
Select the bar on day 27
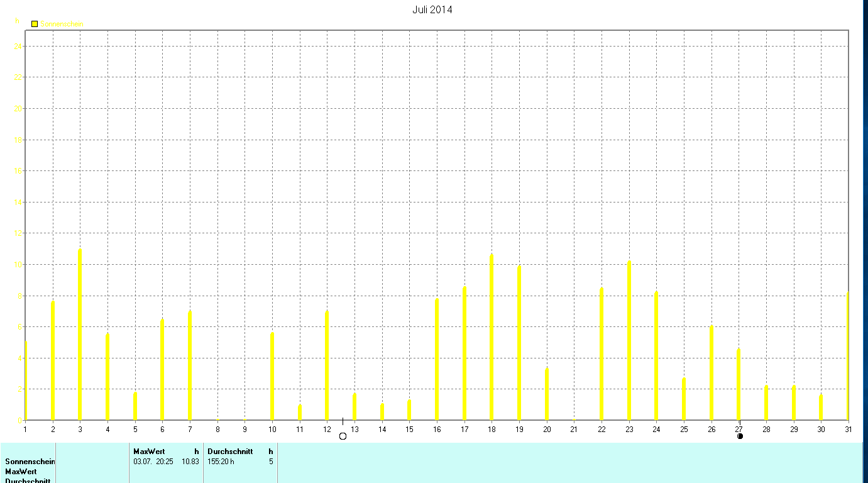(x=739, y=384)
